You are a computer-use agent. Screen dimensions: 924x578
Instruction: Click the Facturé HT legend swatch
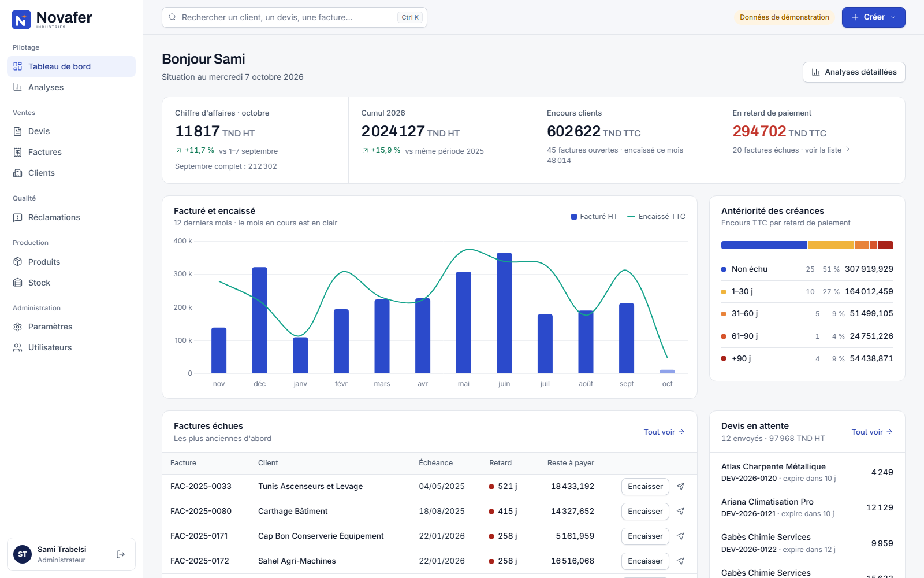coord(574,217)
